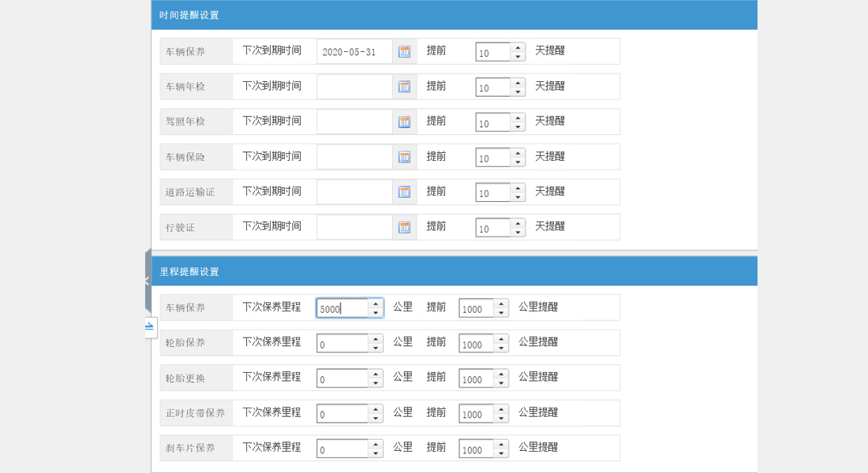This screenshot has width=868, height=473.
Task: Click the 车辆保养 expiry date field 2020-05-31
Action: [x=354, y=51]
